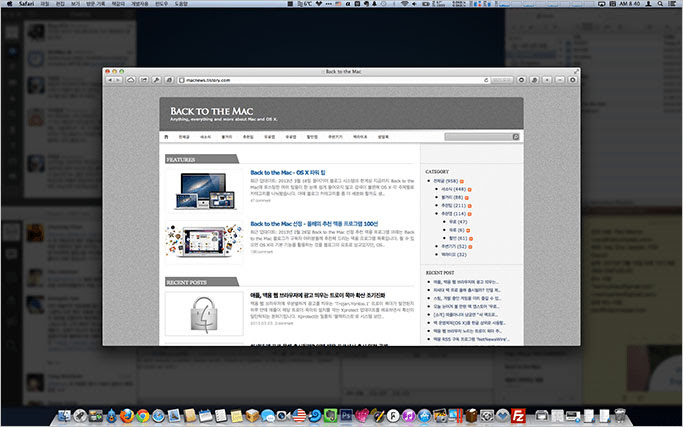This screenshot has height=427, width=683.
Task: Click the Mac devices thumbnail in Features
Action: pos(204,191)
